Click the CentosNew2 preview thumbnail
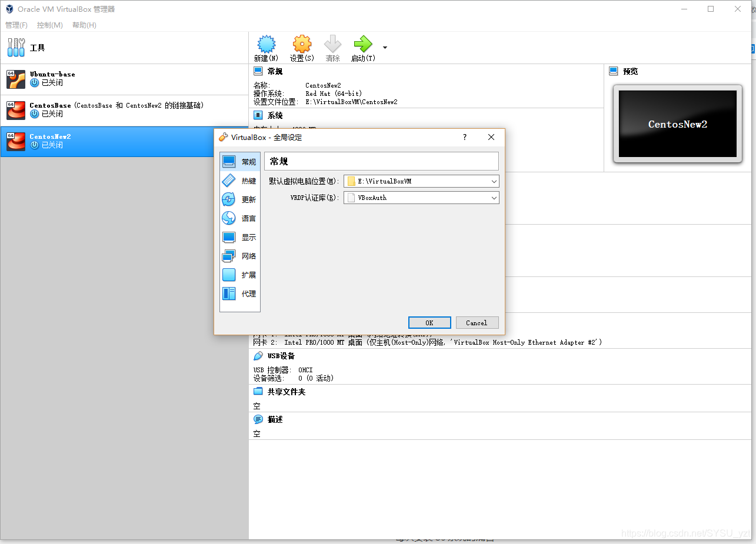 click(678, 124)
